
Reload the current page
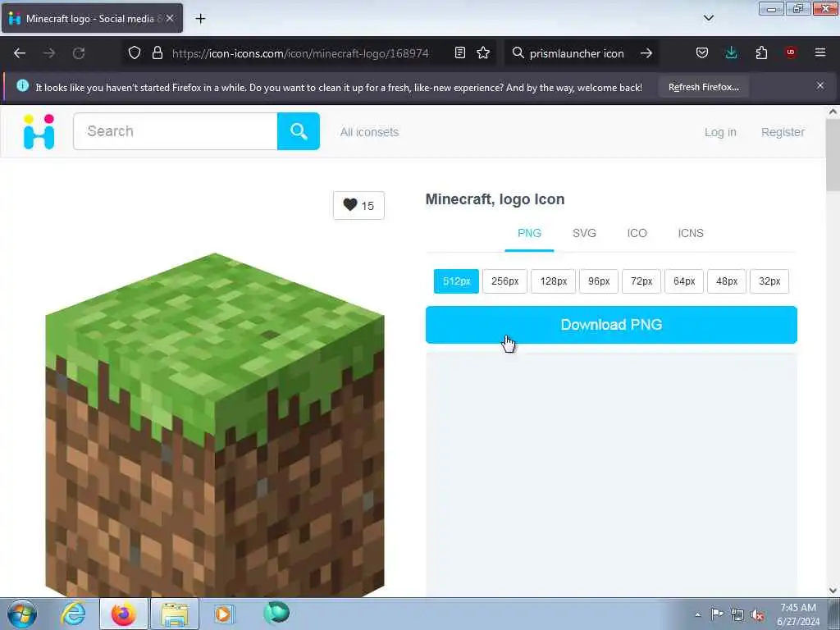point(79,53)
